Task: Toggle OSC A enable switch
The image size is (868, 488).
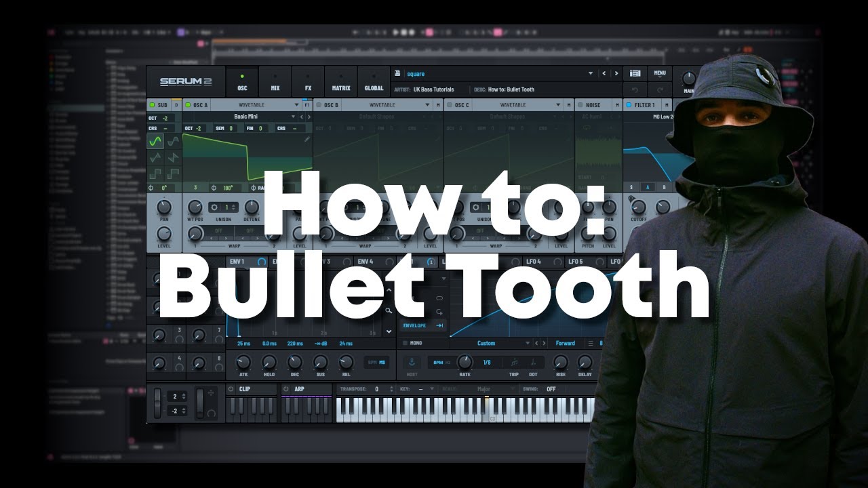Action: (x=189, y=105)
